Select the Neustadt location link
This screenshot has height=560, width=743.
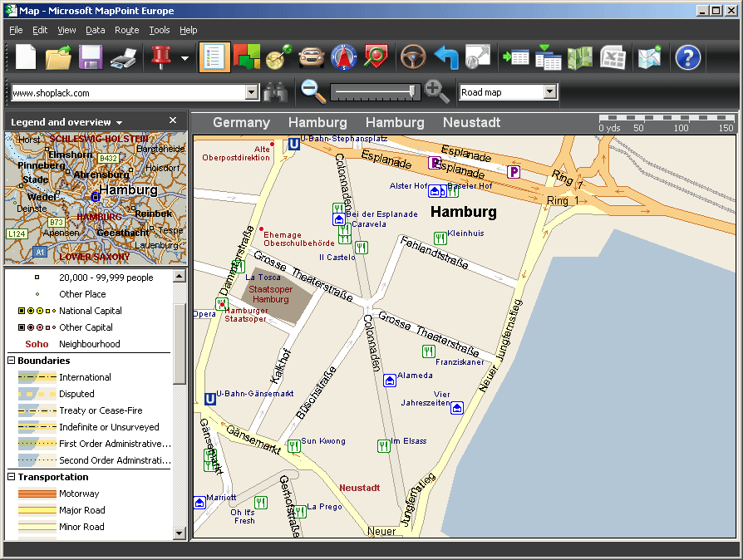pos(471,122)
